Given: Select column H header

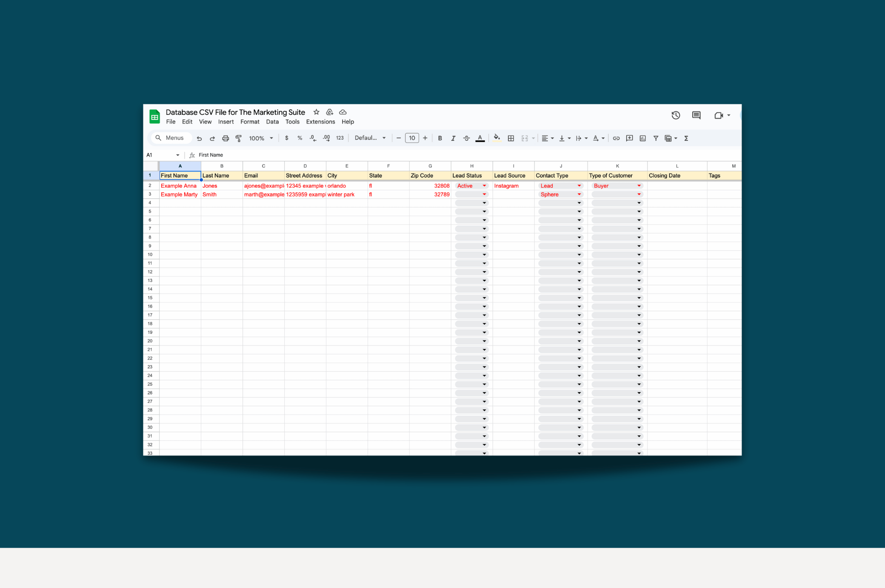Looking at the screenshot, I should point(471,166).
